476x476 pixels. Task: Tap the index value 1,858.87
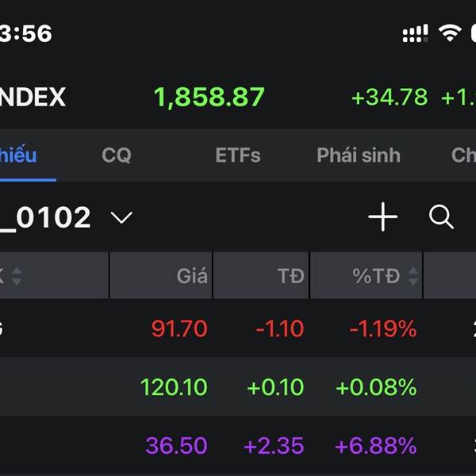(x=209, y=98)
